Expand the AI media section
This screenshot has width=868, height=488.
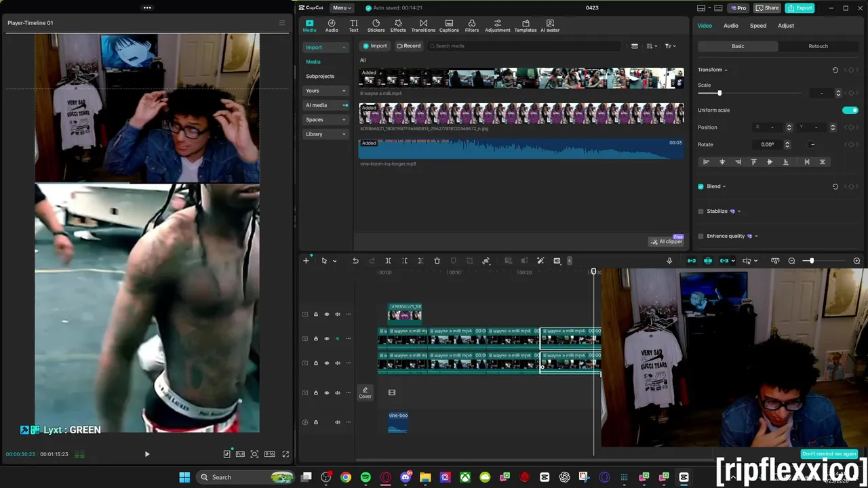tap(325, 105)
